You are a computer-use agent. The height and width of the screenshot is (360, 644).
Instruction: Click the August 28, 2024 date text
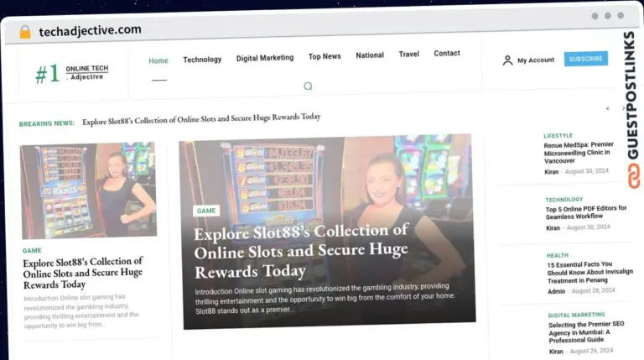pos(593,290)
